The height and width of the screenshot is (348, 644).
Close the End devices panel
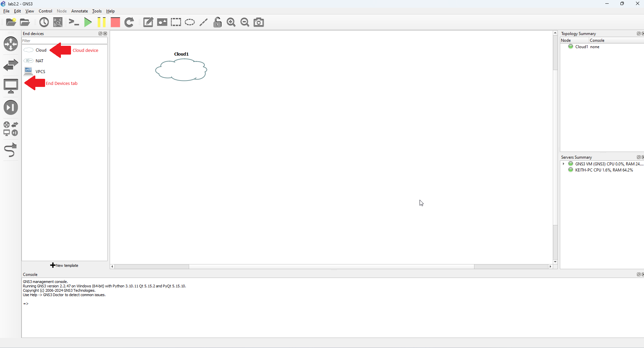click(105, 33)
